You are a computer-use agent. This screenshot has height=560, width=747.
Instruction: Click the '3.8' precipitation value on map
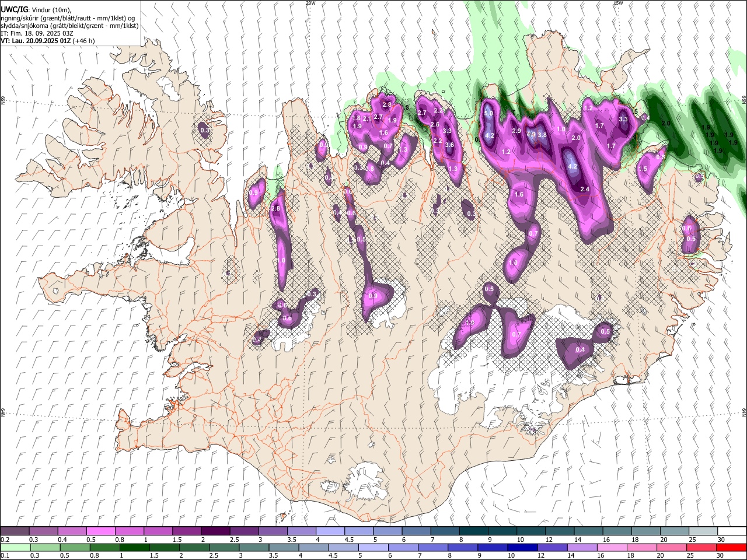pos(542,135)
